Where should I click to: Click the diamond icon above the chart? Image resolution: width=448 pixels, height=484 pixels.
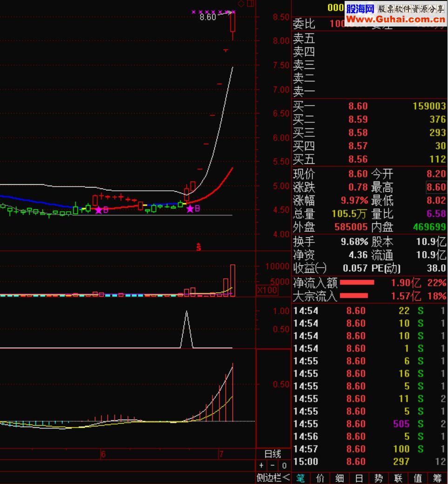241,3
